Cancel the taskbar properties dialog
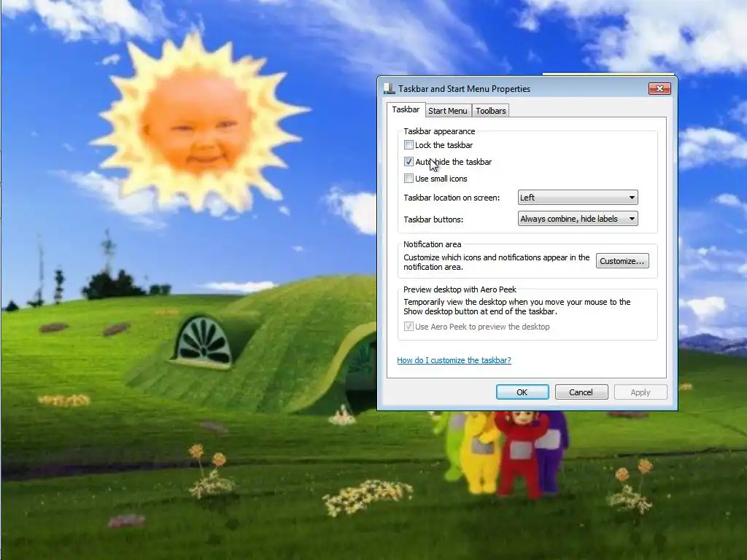This screenshot has height=560, width=747. [x=581, y=392]
